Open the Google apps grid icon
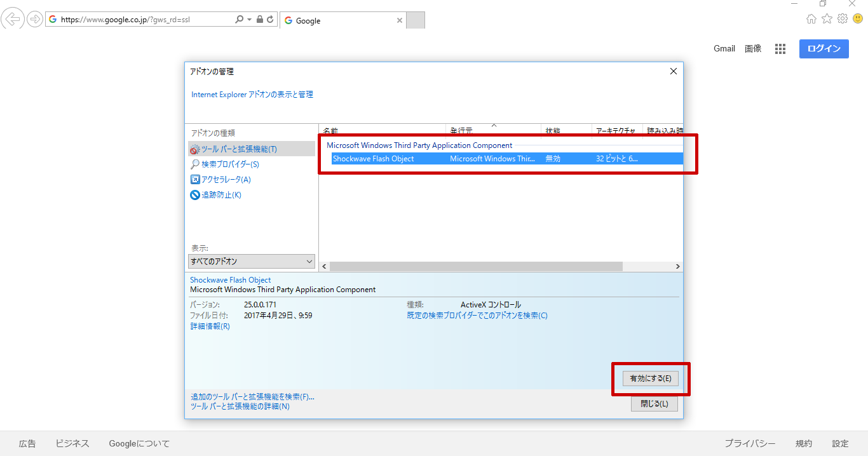 780,49
